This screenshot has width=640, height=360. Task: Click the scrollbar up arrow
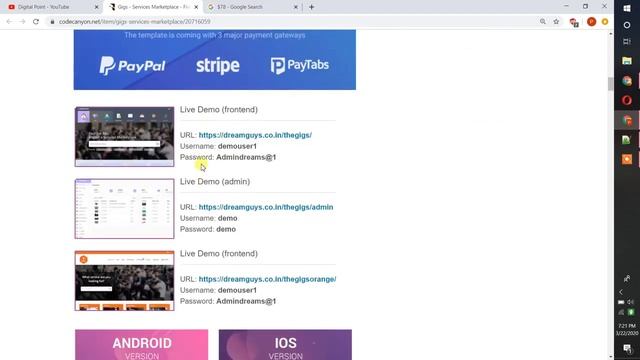[x=611, y=33]
